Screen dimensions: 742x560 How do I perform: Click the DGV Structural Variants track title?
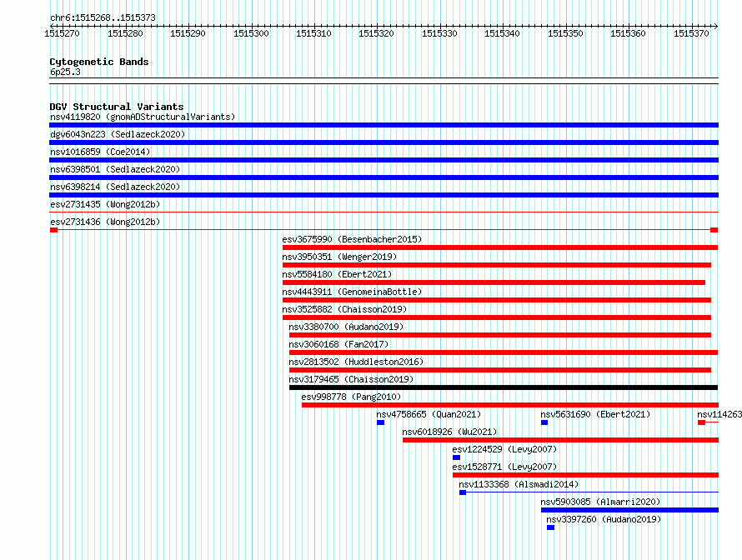pyautogui.click(x=117, y=107)
